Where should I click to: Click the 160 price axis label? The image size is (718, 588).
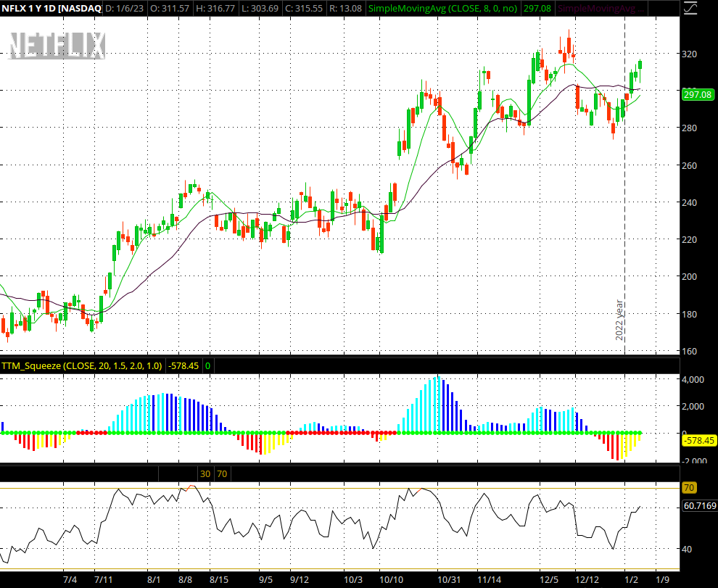(689, 351)
